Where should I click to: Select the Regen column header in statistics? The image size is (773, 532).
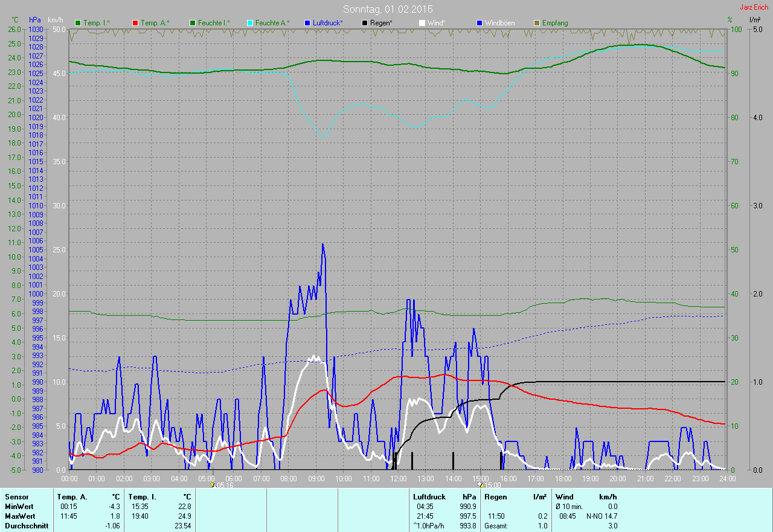tap(496, 496)
